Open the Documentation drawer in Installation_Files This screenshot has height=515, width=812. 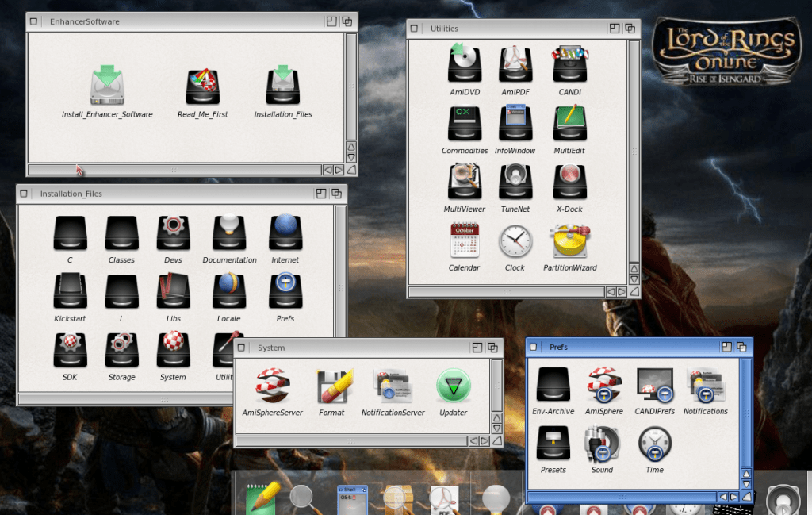pyautogui.click(x=229, y=233)
